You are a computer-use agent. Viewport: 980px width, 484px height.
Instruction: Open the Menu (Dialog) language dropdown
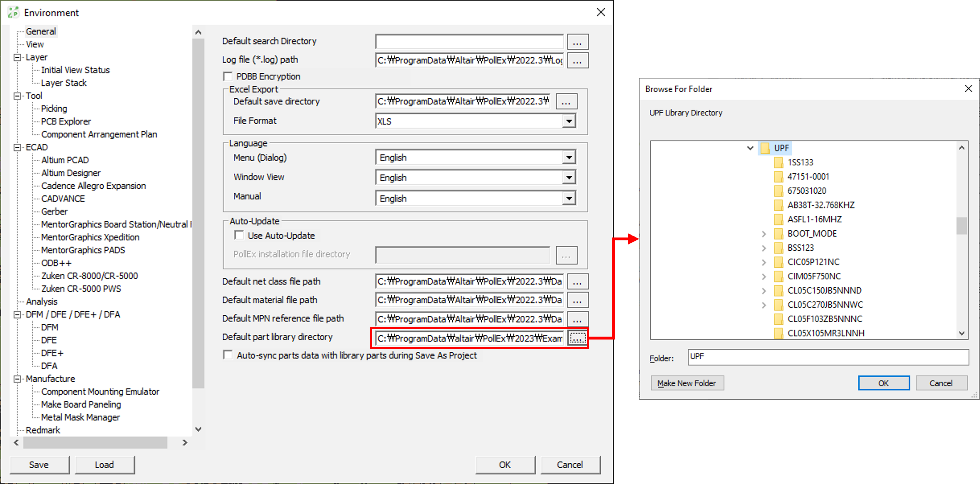point(569,158)
